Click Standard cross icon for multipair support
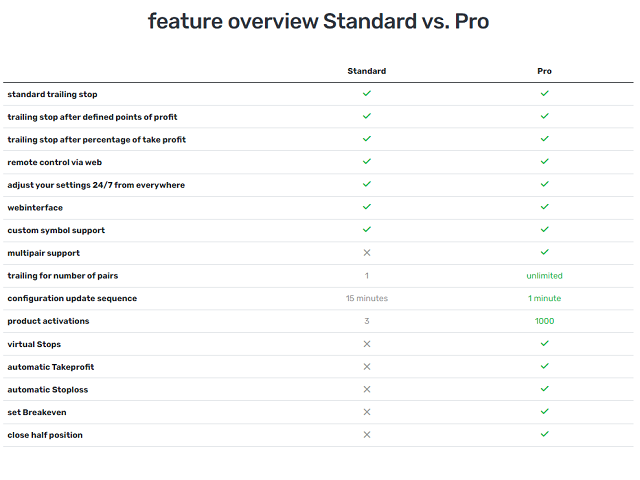Image resolution: width=640 pixels, height=480 pixels. (x=367, y=253)
